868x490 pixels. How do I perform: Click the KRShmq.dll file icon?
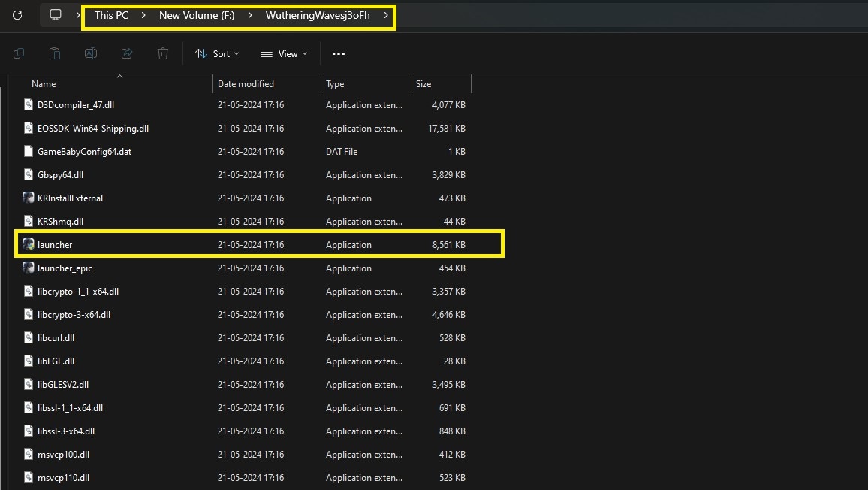(29, 221)
